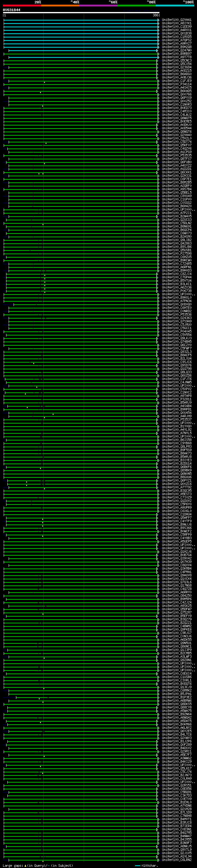Screen dimensions: 197x868
Task: Click label UniRef100_C1GPV0
Action: point(176,199)
